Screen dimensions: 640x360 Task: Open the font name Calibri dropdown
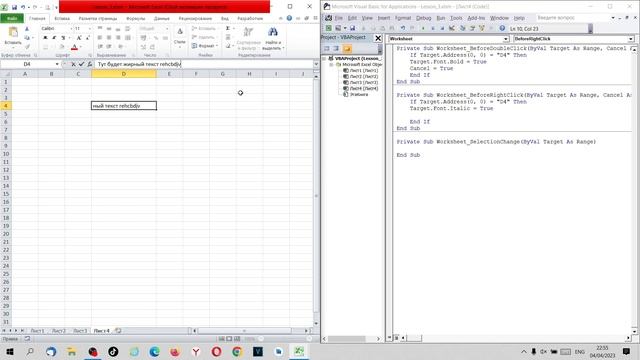[71, 29]
